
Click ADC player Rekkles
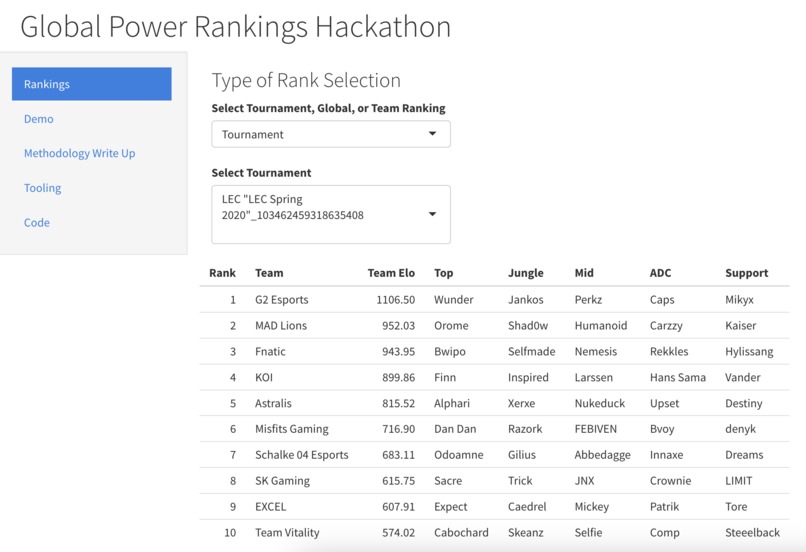pos(669,352)
